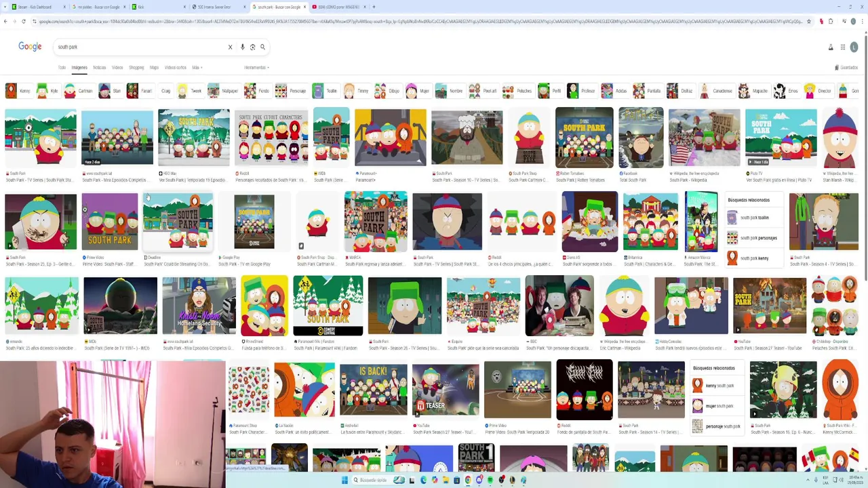Click the Windows Start button

point(344,480)
